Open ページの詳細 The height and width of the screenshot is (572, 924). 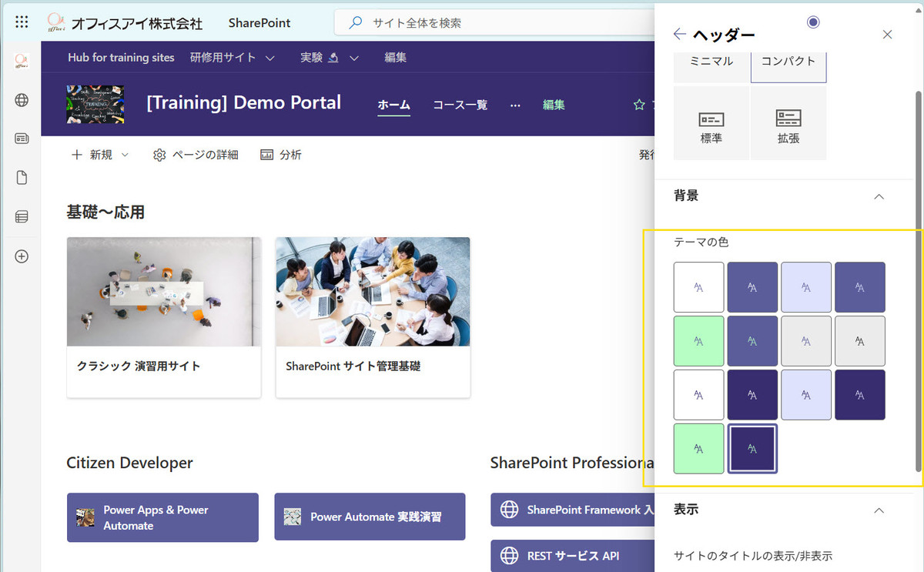point(196,155)
